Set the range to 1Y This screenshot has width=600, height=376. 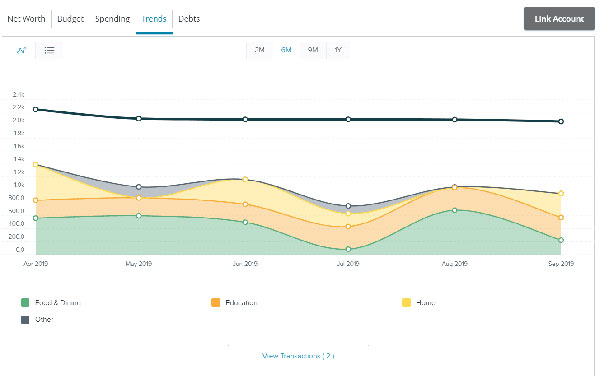tap(338, 50)
